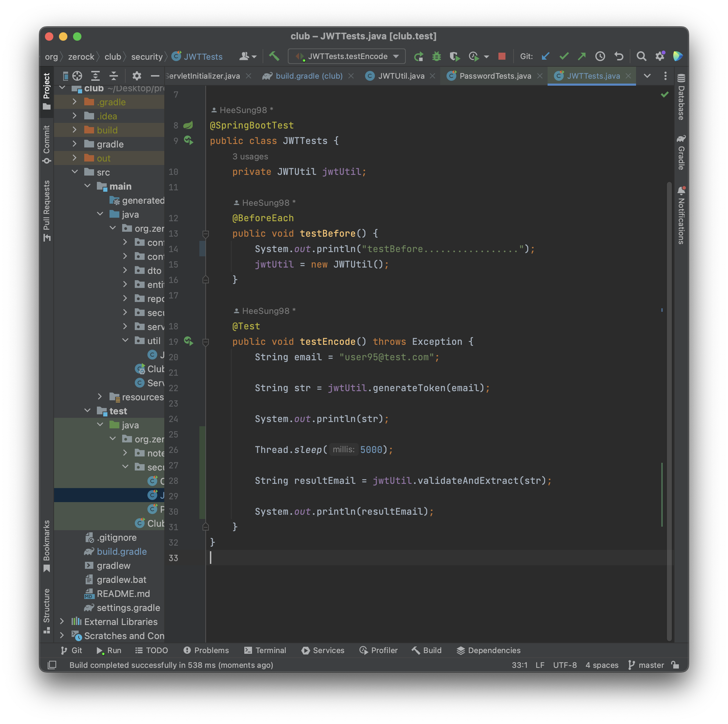Expand External Libraries node
728x724 pixels.
(62, 621)
